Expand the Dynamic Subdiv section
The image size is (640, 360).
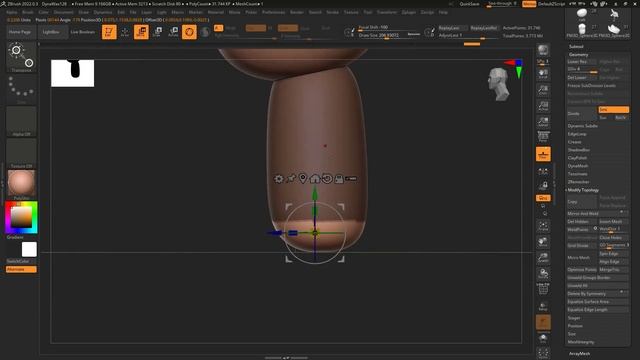point(582,126)
